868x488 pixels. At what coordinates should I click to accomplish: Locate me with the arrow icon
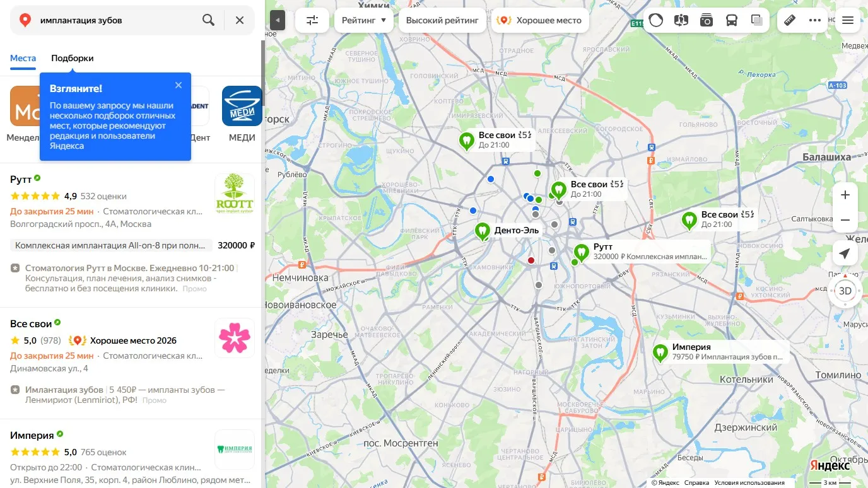pos(845,253)
